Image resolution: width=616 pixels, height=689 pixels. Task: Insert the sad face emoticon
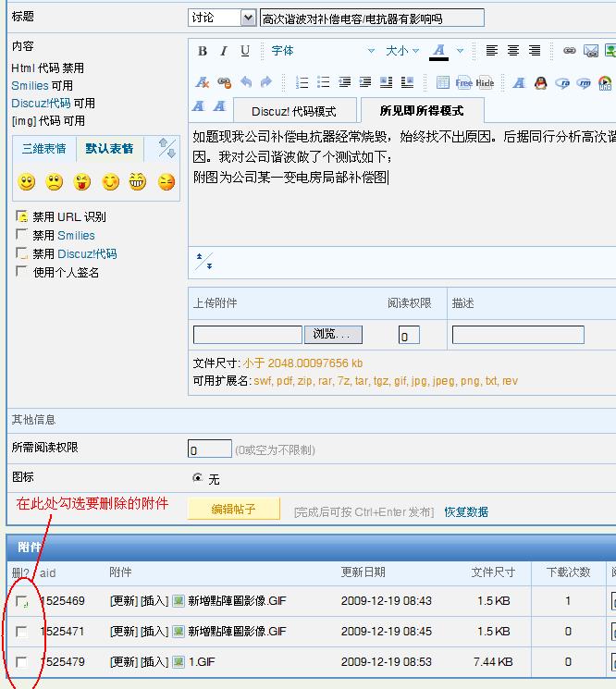pos(54,181)
